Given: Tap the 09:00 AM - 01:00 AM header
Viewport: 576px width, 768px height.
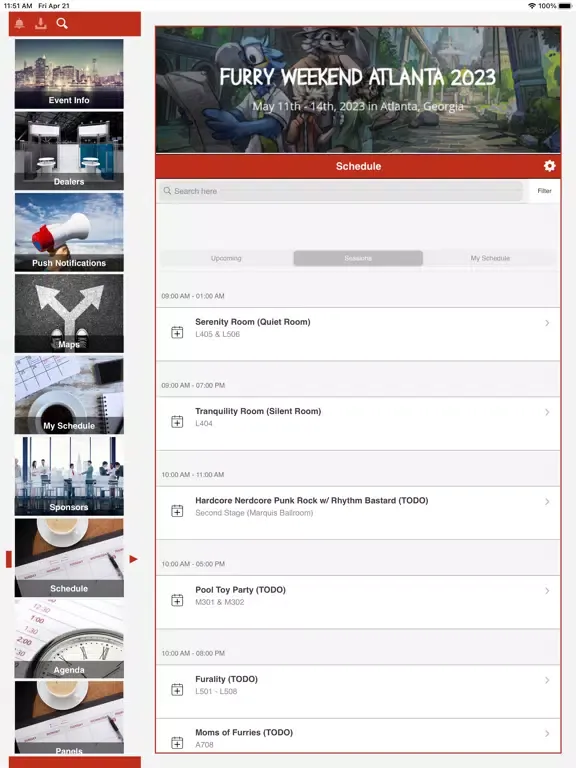Looking at the screenshot, I should click(x=193, y=296).
